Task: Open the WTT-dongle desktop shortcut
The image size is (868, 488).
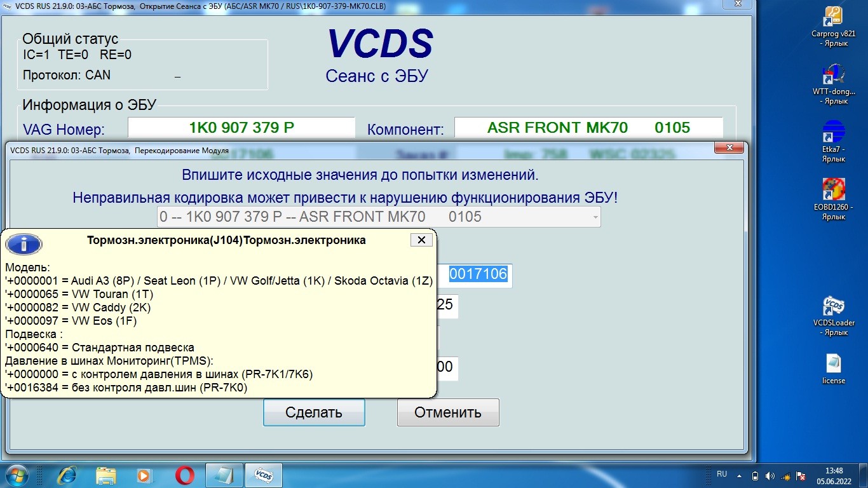Action: [833, 74]
